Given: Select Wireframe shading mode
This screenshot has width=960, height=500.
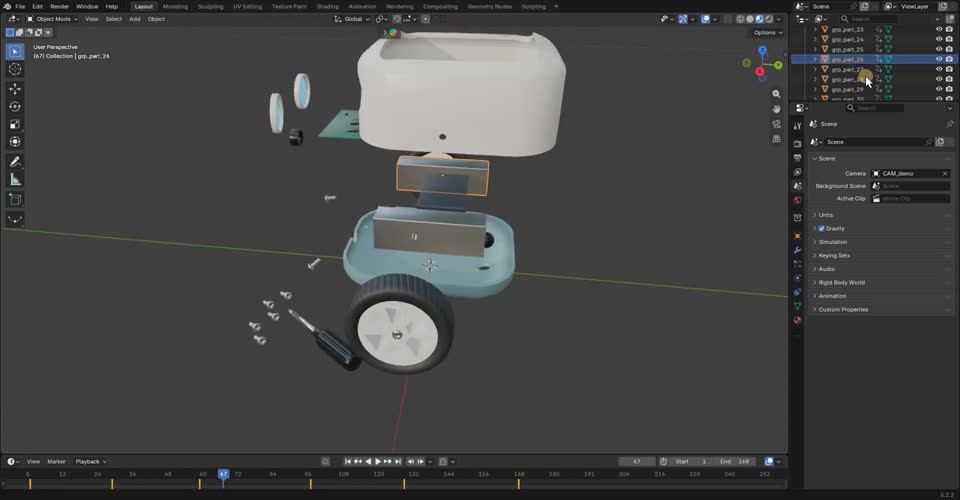Looking at the screenshot, I should pos(740,19).
